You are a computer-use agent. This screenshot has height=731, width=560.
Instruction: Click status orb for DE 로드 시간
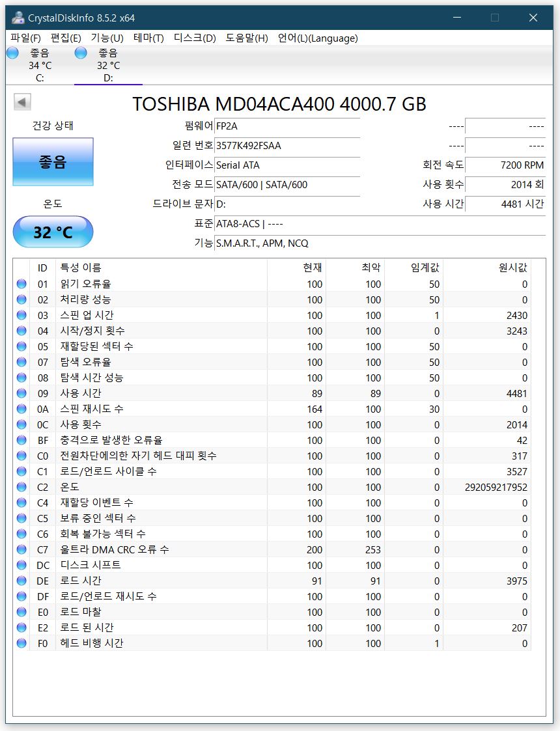pos(21,581)
